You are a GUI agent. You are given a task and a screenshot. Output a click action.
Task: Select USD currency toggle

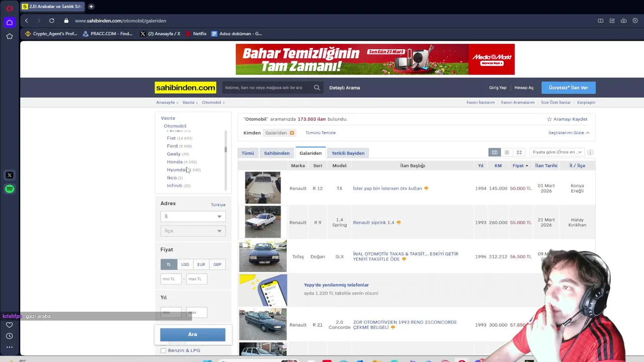[x=185, y=264]
